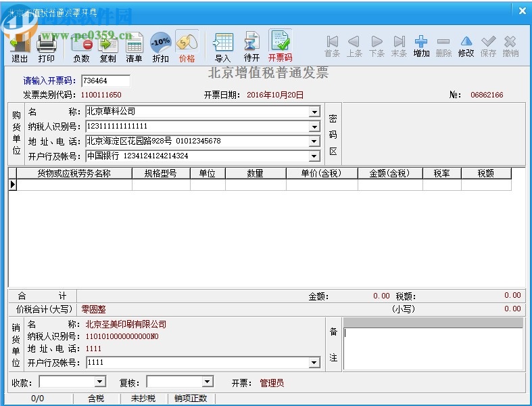The width and height of the screenshot is (532, 406).
Task: Click the 保存 save icon
Action: point(488,46)
